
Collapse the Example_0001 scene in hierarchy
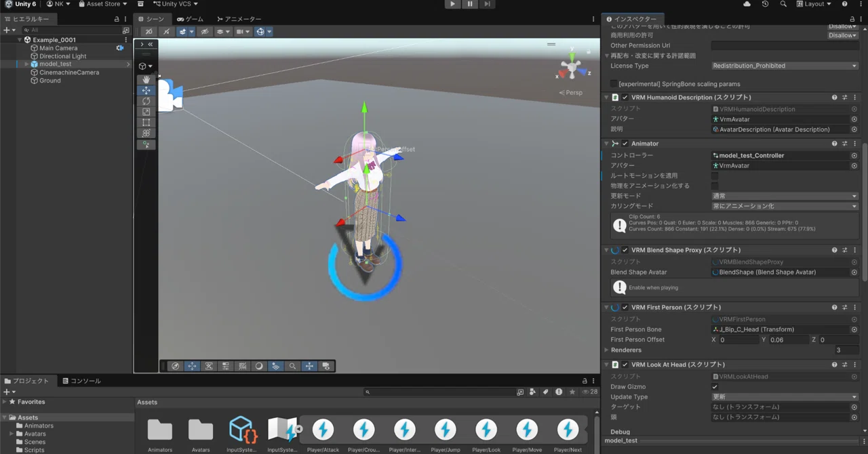coord(20,40)
